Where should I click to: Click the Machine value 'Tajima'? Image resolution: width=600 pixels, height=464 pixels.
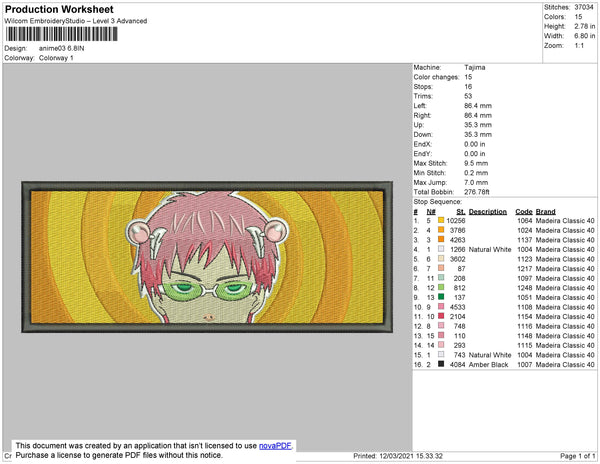click(475, 67)
